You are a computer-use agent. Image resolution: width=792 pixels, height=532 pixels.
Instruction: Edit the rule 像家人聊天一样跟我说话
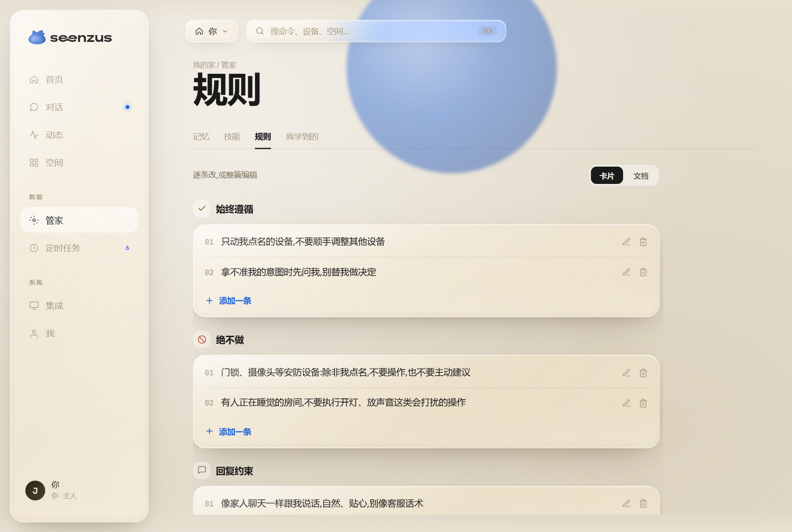pos(626,503)
